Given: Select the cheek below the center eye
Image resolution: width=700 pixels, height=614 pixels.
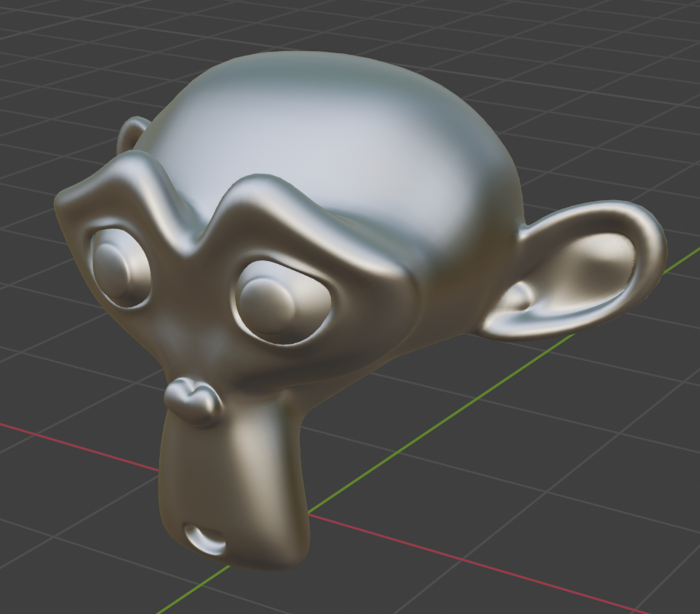Looking at the screenshot, I should tap(320, 365).
